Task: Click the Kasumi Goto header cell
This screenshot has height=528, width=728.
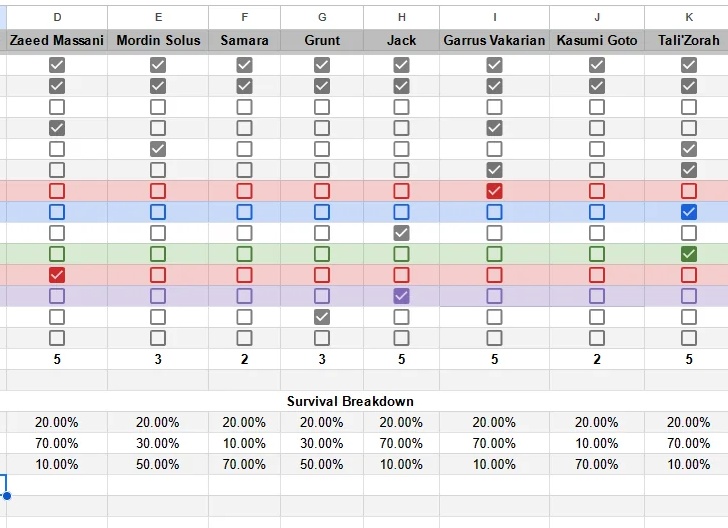Action: 597,40
